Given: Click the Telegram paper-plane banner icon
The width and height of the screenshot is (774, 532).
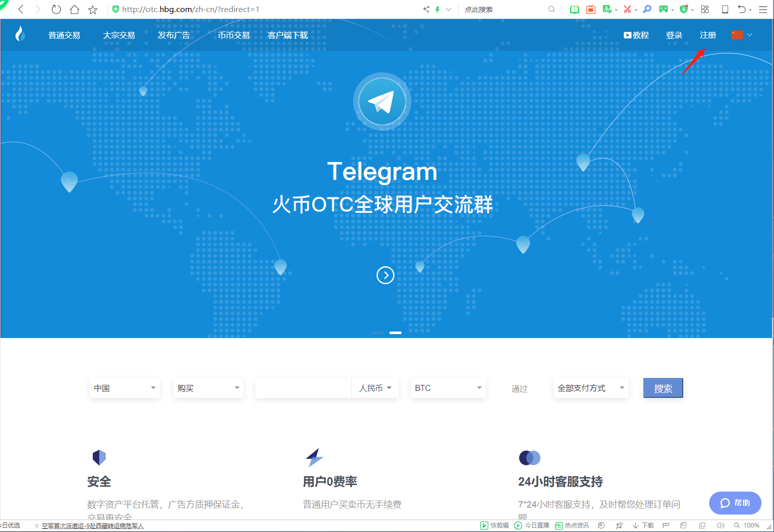Looking at the screenshot, I should (382, 102).
